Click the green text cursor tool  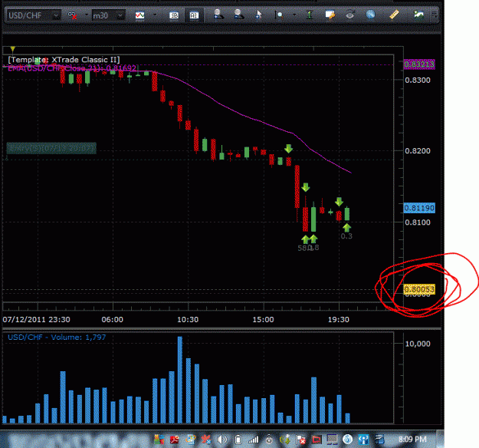coord(310,15)
